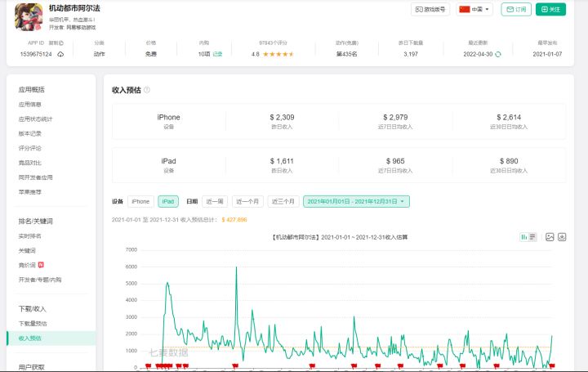588x372 pixels.
Task: Open 竞品对比 in the sidebar
Action: click(x=29, y=163)
